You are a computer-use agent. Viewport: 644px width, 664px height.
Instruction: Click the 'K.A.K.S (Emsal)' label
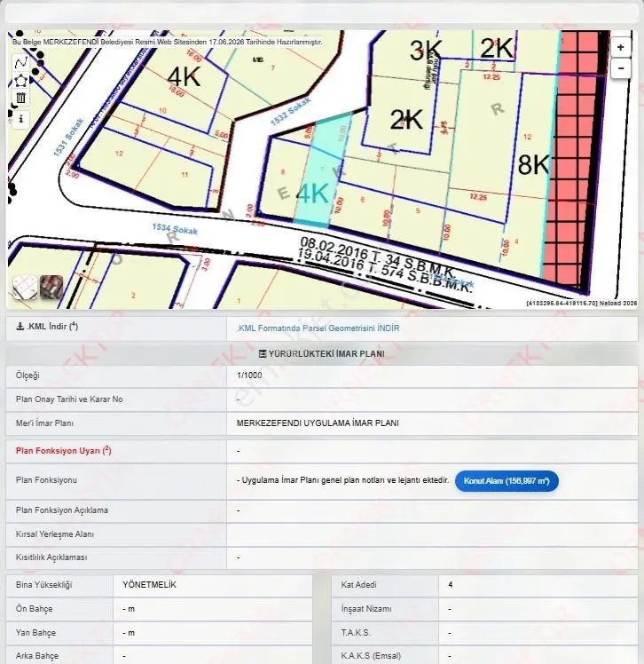click(x=371, y=656)
